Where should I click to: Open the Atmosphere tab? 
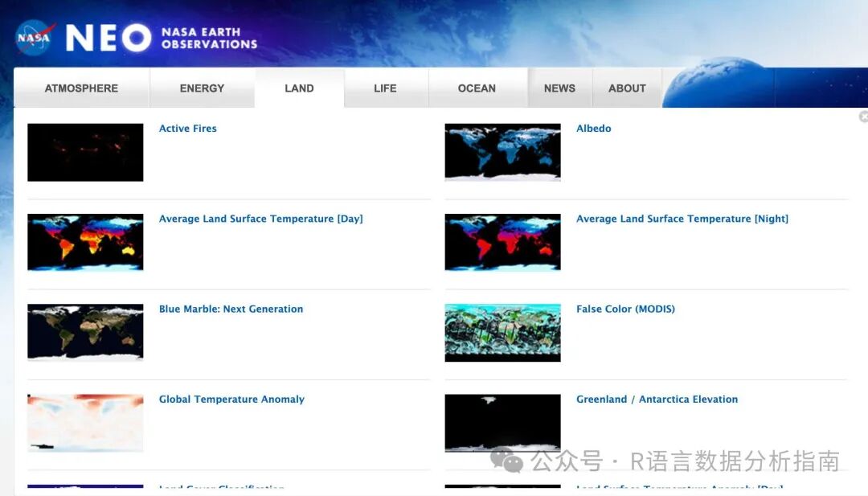[81, 88]
